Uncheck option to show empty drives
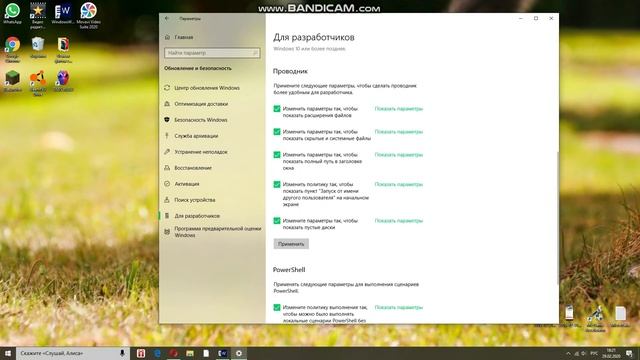 click(277, 220)
